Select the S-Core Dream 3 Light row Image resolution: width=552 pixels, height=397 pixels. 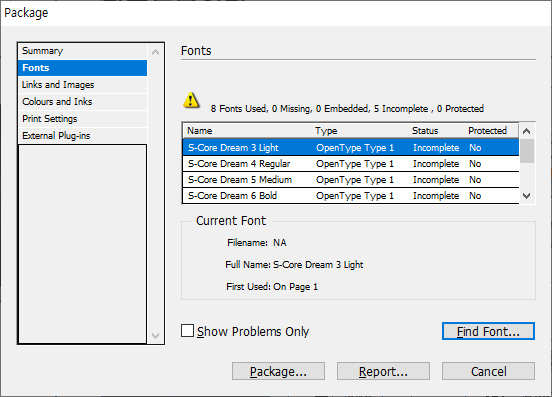point(351,147)
